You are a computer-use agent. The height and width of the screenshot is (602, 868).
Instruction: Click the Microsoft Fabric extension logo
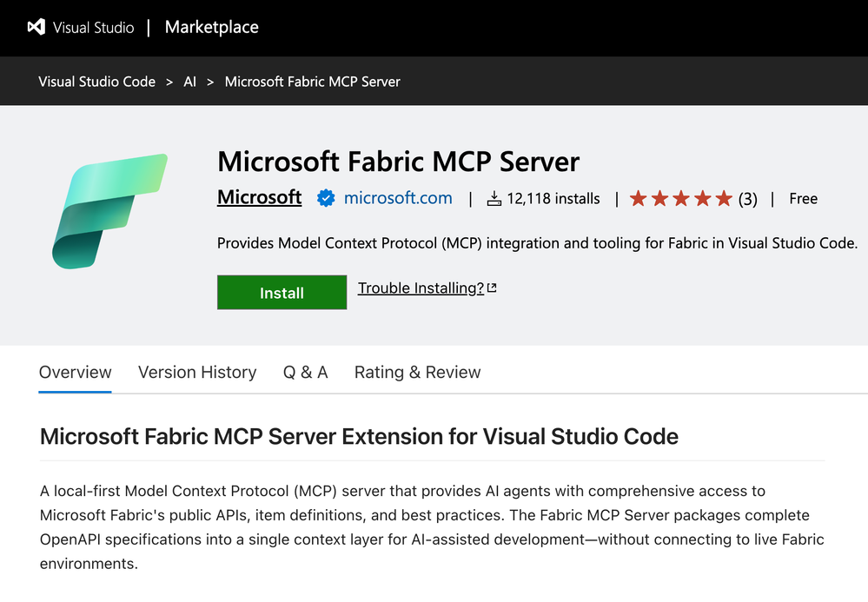pyautogui.click(x=109, y=211)
